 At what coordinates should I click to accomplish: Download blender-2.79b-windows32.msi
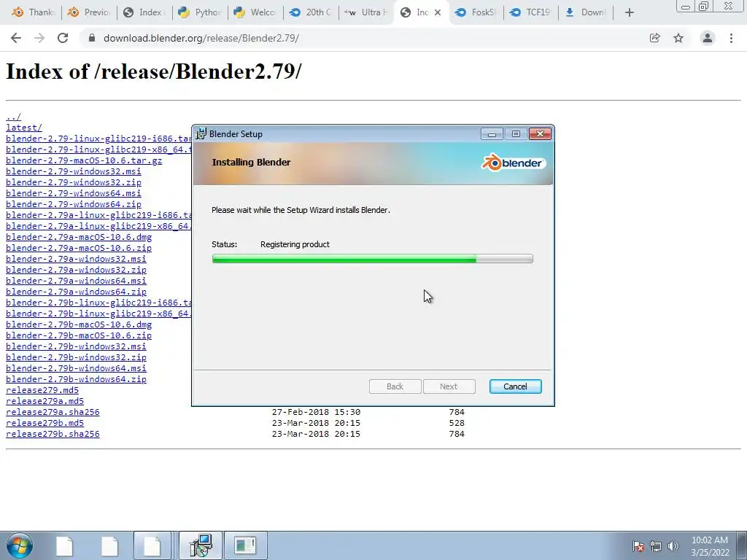tap(76, 346)
